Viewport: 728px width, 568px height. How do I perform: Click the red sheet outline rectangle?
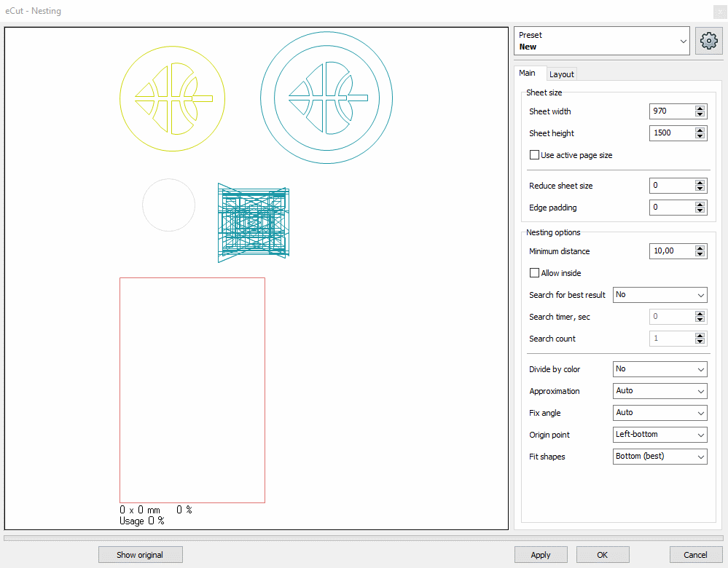[x=192, y=390]
